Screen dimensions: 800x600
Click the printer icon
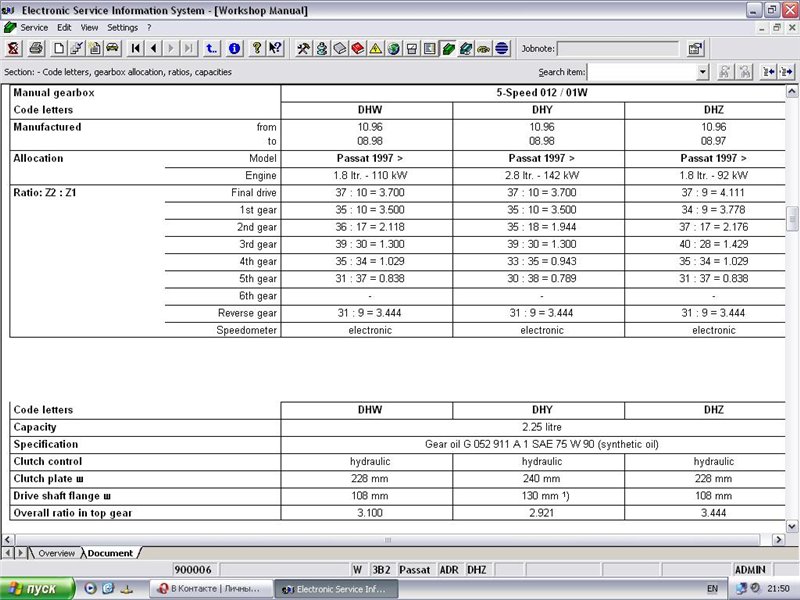(36, 48)
